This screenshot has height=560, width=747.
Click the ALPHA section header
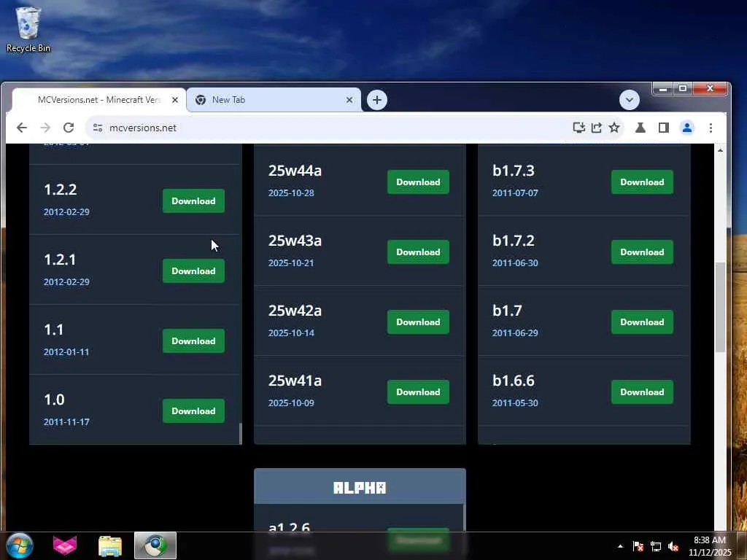(x=360, y=486)
